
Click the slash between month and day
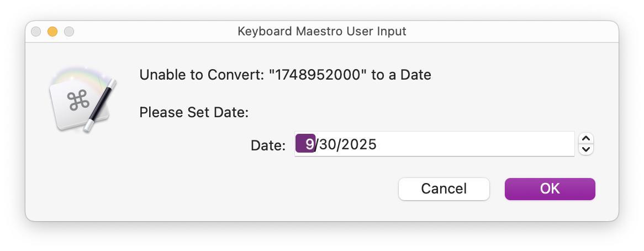317,144
